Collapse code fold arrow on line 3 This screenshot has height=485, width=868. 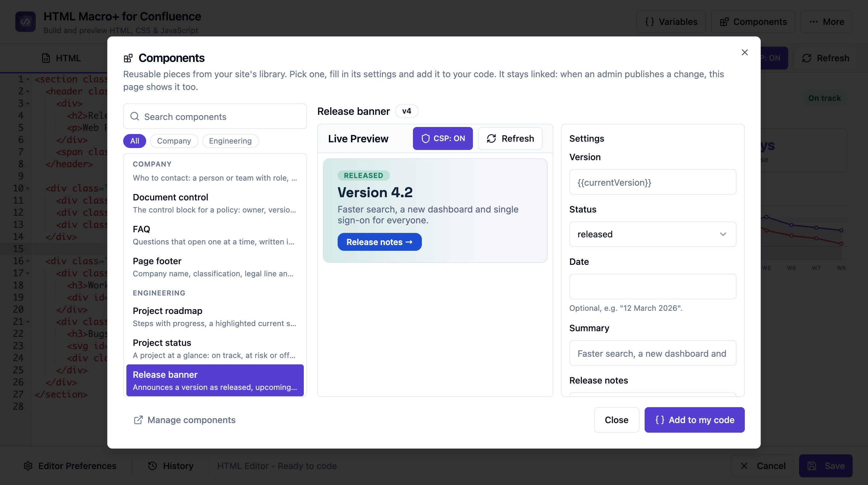point(28,103)
